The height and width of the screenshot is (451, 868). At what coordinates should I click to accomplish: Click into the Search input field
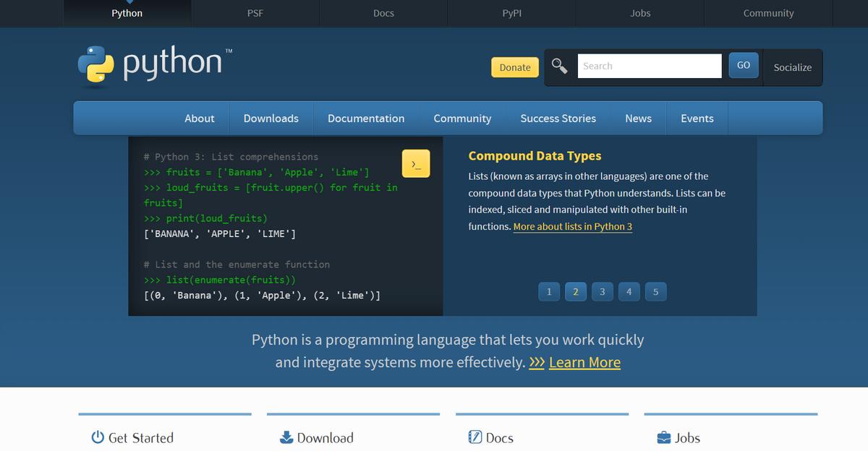[649, 66]
